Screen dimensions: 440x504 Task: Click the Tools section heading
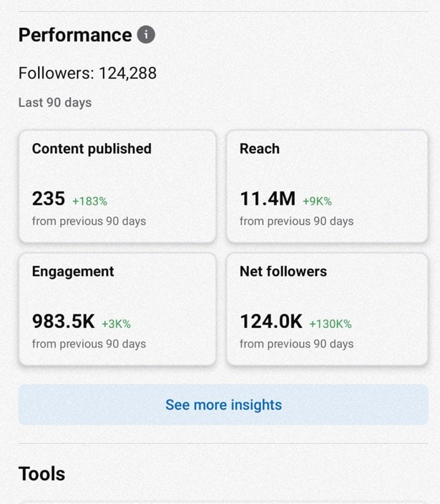click(x=41, y=474)
